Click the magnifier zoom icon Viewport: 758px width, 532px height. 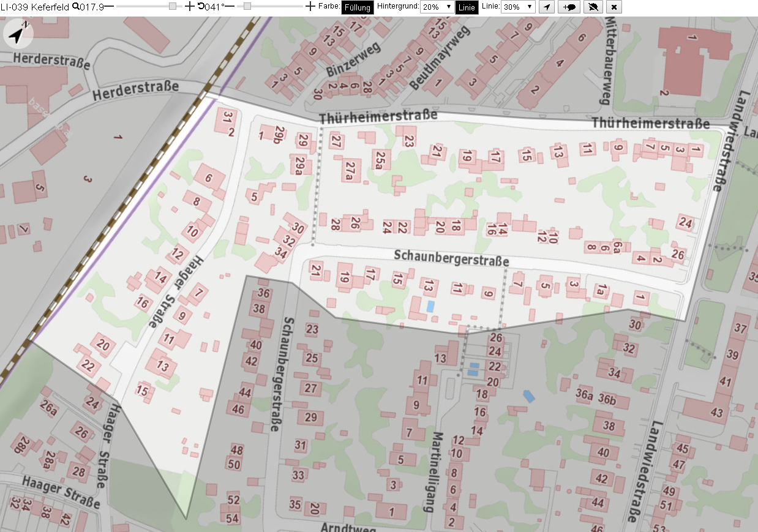point(75,7)
